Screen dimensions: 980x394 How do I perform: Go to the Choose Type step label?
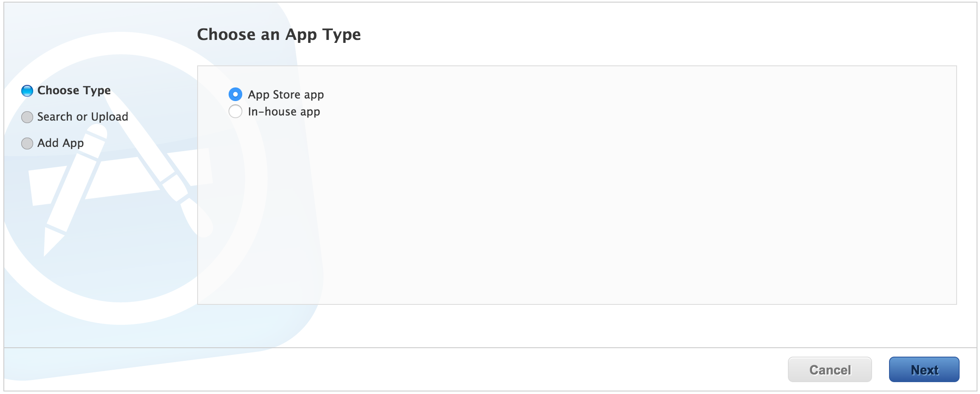[74, 90]
